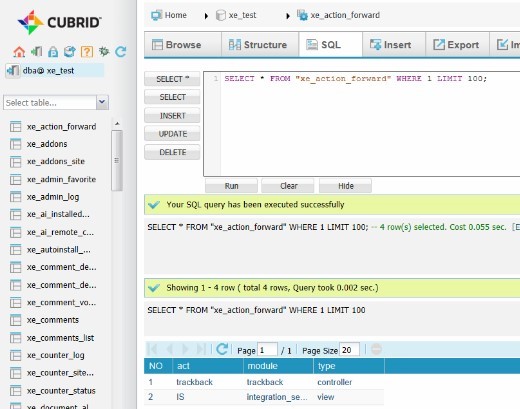
Task: Refresh results with pagination reload icon
Action: click(222, 349)
